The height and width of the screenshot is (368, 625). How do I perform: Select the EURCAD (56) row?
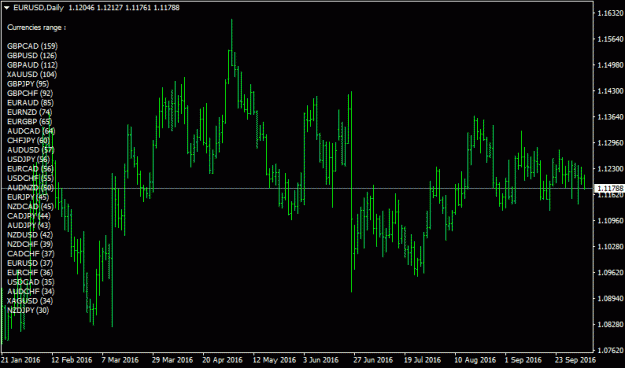click(30, 169)
